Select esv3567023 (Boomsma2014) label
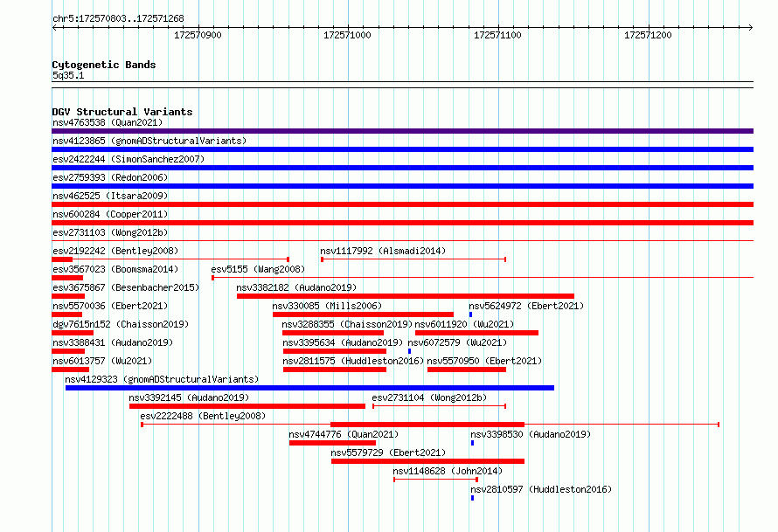Viewport: 778px width, 532px height. [x=115, y=269]
